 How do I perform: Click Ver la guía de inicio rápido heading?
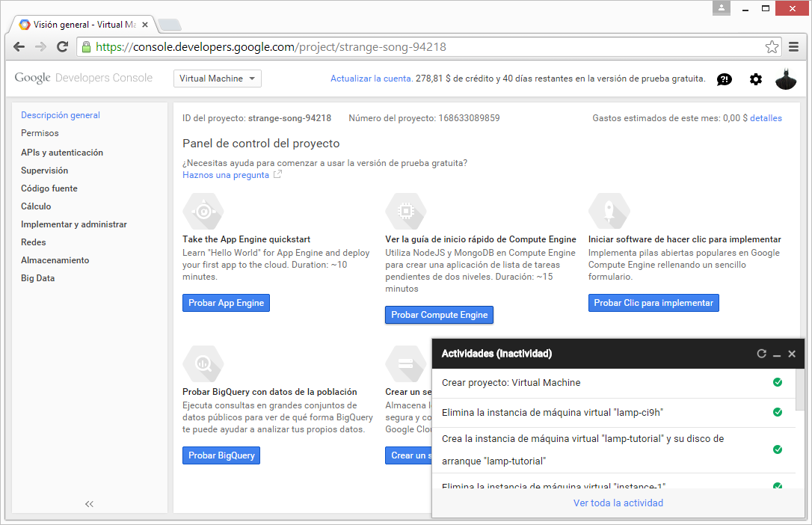(481, 239)
